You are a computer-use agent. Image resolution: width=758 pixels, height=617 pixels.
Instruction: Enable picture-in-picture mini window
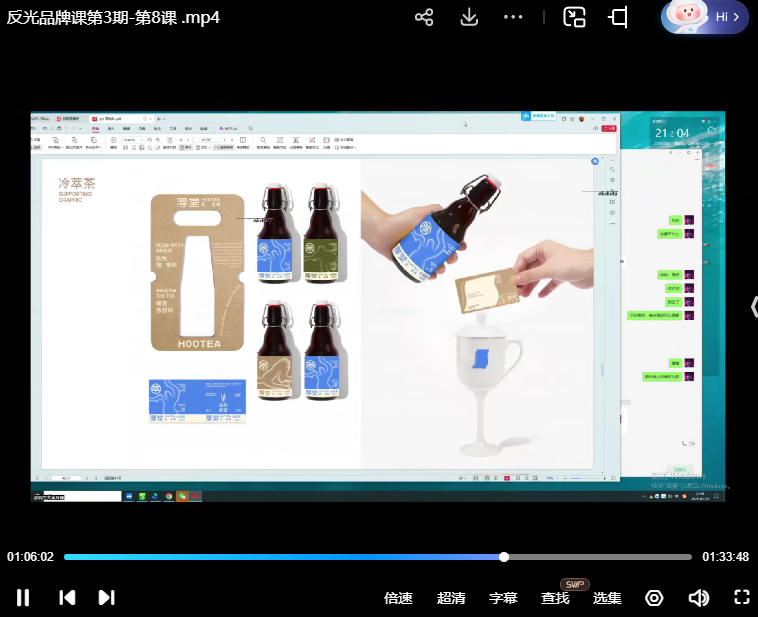point(574,17)
